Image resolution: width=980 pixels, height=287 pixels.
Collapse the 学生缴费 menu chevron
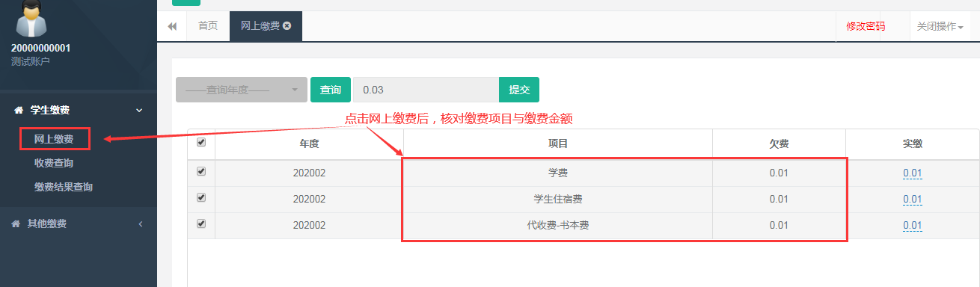(138, 110)
